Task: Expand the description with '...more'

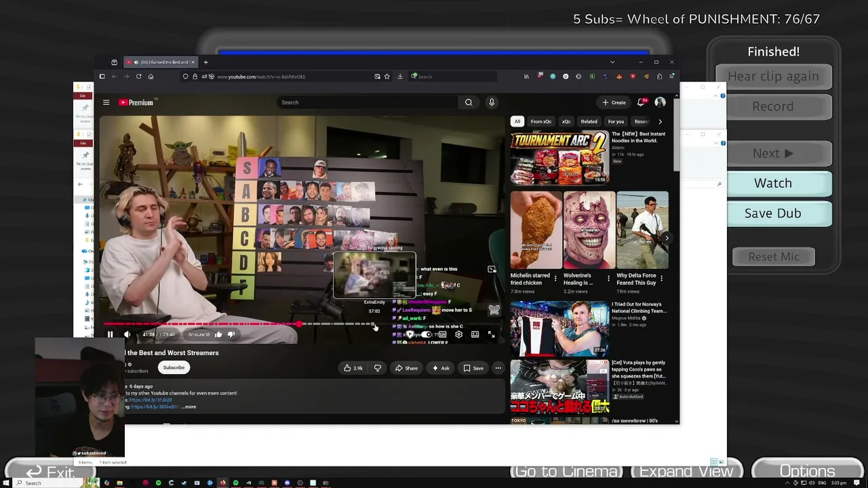Action: [x=189, y=407]
